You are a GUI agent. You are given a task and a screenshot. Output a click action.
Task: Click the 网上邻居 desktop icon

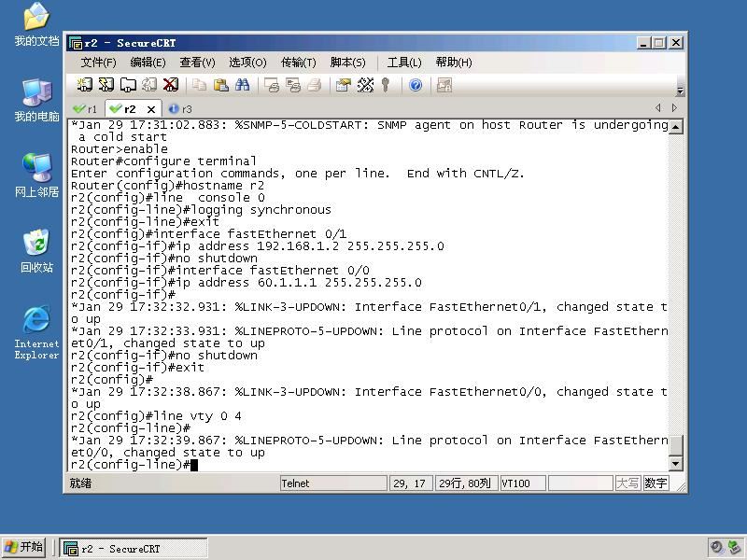tap(36, 175)
